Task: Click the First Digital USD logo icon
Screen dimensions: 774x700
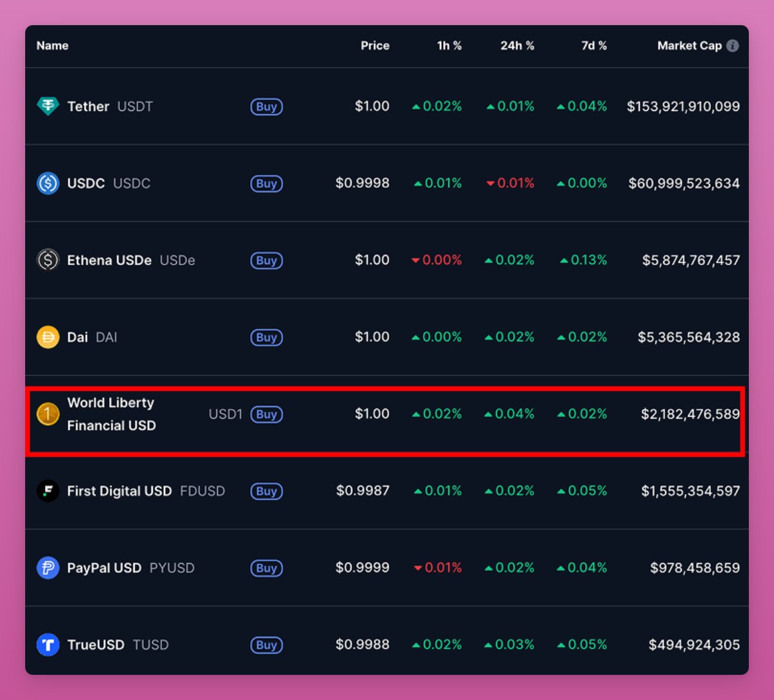Action: coord(48,491)
